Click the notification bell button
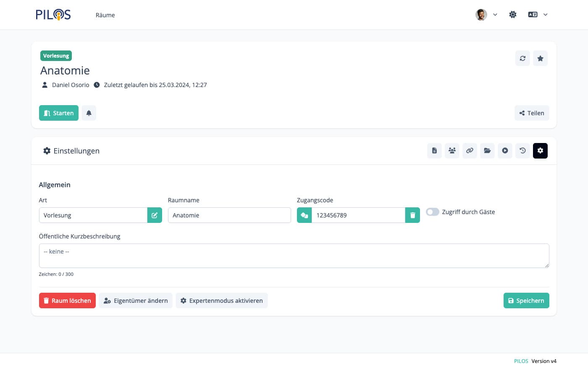The height and width of the screenshot is (368, 588). point(89,113)
